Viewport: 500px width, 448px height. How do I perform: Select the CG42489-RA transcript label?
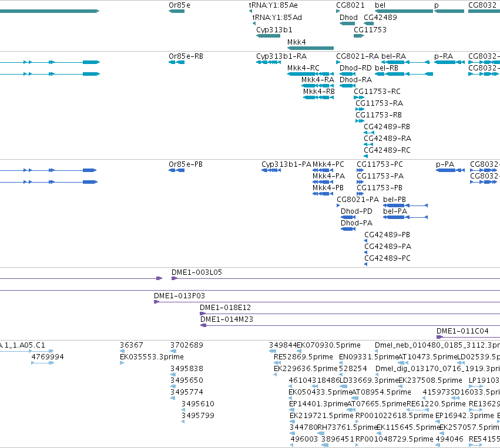point(387,139)
